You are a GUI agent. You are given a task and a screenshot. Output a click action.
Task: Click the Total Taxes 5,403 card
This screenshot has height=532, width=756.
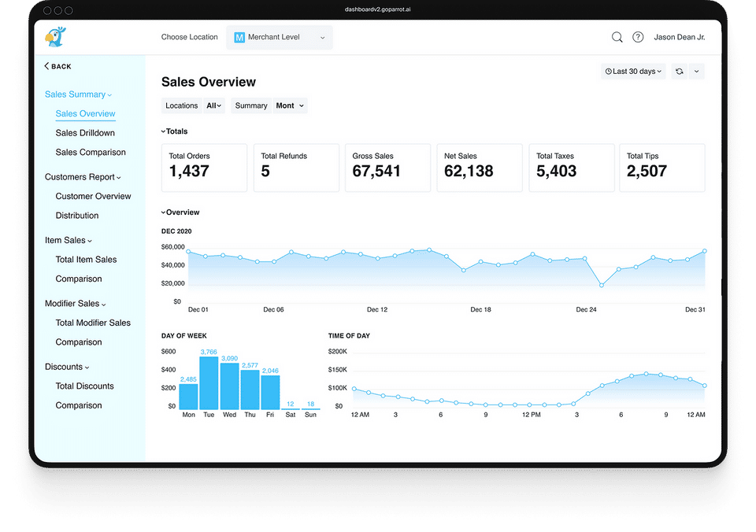click(x=572, y=168)
